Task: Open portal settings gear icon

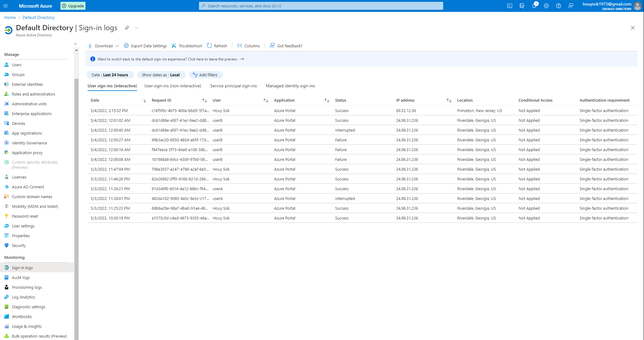Action: click(546, 6)
